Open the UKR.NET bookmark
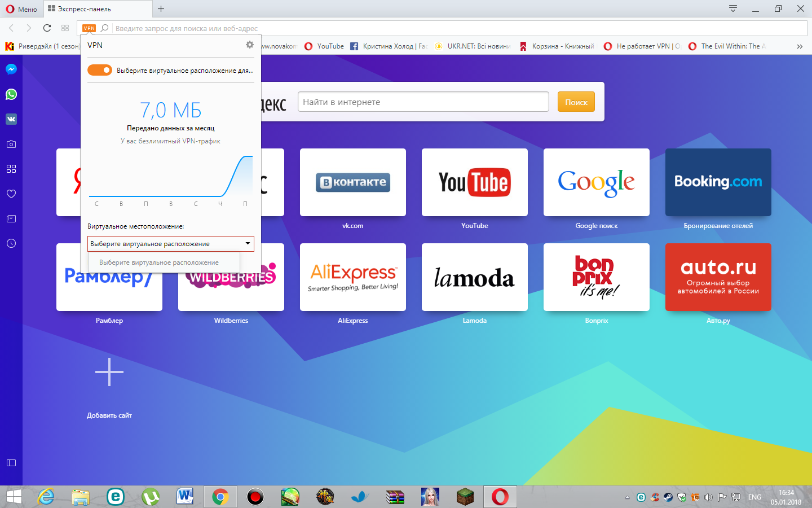Image resolution: width=812 pixels, height=508 pixels. [x=473, y=46]
